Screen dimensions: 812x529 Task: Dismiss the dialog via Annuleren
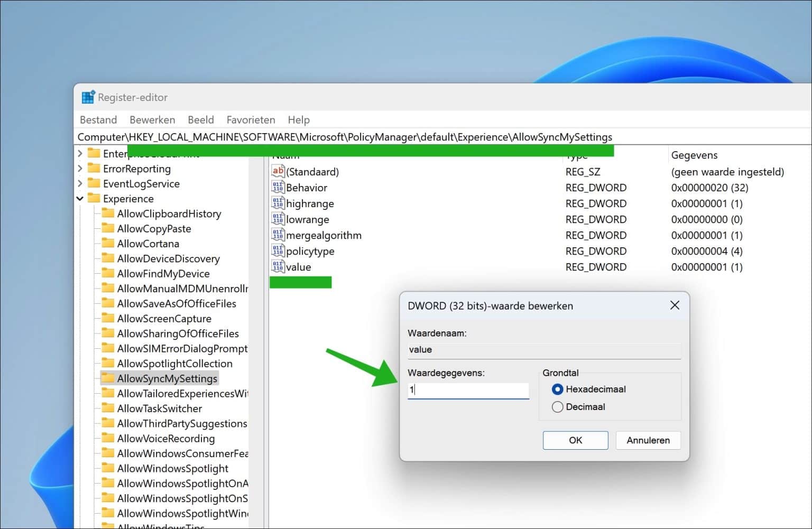pos(648,440)
